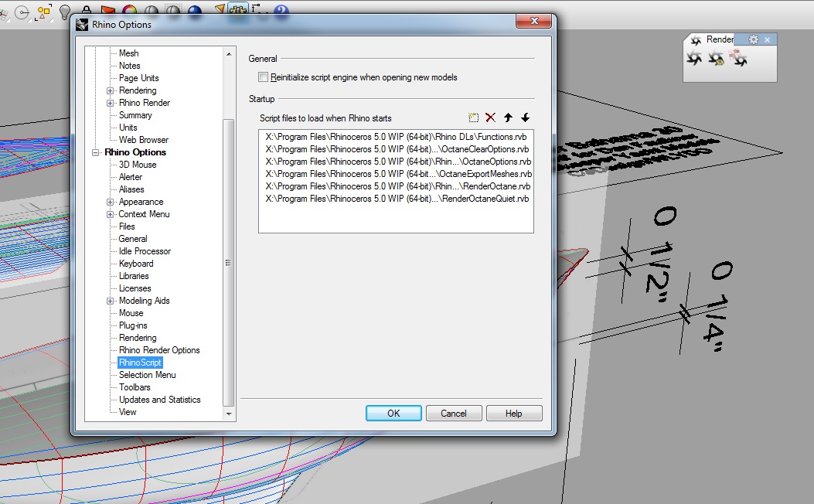Click the color wheel icon in main toolbar

pyautogui.click(x=129, y=10)
